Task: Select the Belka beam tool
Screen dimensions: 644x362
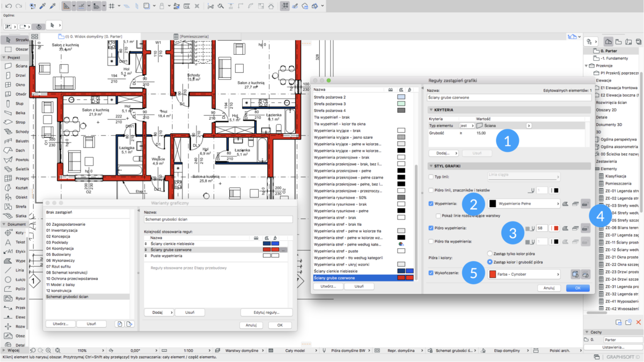Action: tap(14, 113)
